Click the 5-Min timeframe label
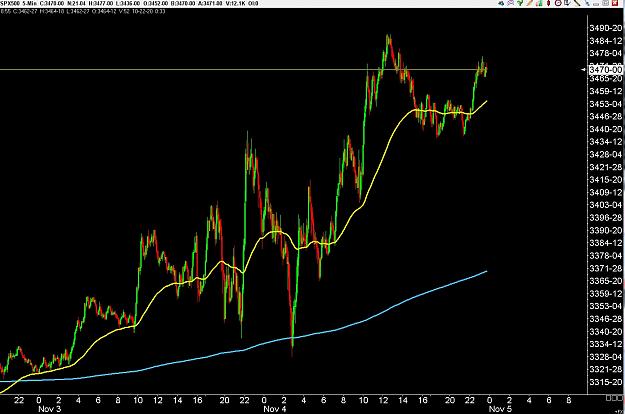 pyautogui.click(x=30, y=3)
